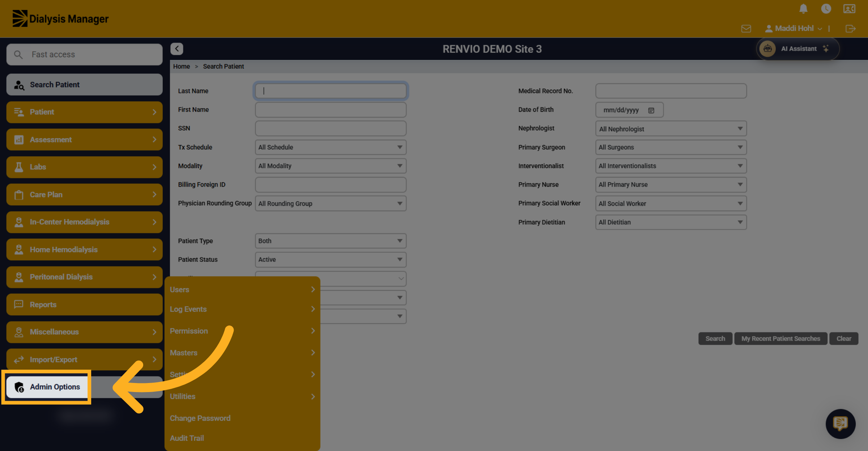Expand Peritoneal Dialysis menu
This screenshot has height=451, width=868.
tap(84, 277)
